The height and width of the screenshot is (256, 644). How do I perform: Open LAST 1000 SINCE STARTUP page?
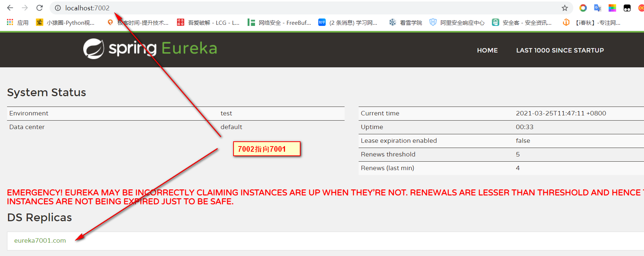pyautogui.click(x=560, y=50)
